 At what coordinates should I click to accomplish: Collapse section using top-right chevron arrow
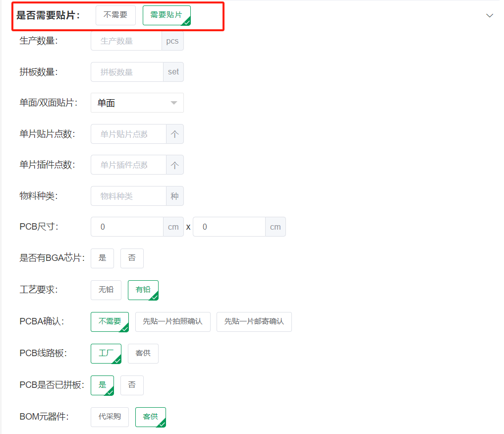coord(490,15)
